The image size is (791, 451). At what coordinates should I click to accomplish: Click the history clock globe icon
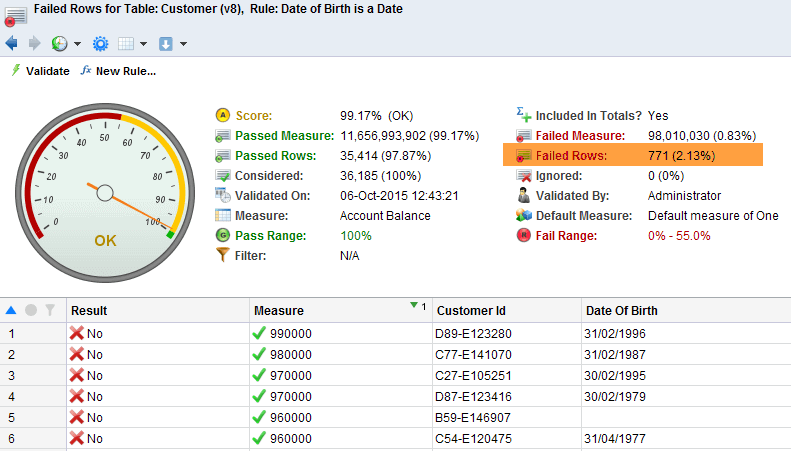coord(60,44)
